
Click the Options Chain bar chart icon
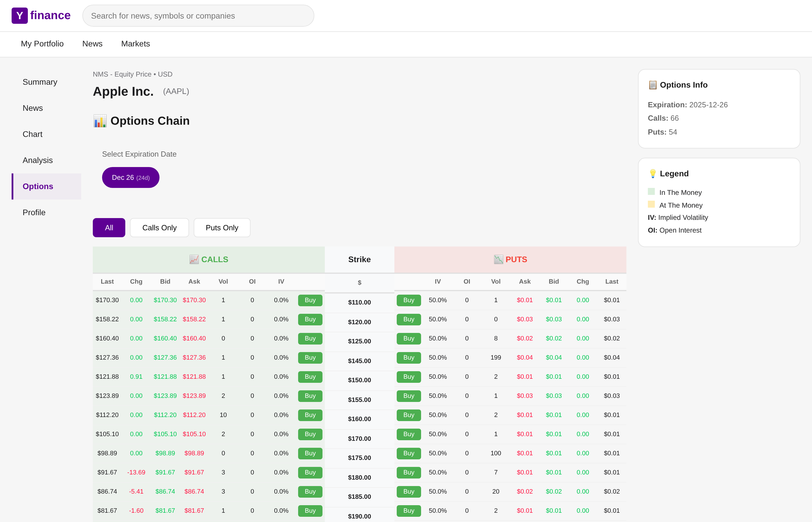tap(100, 121)
